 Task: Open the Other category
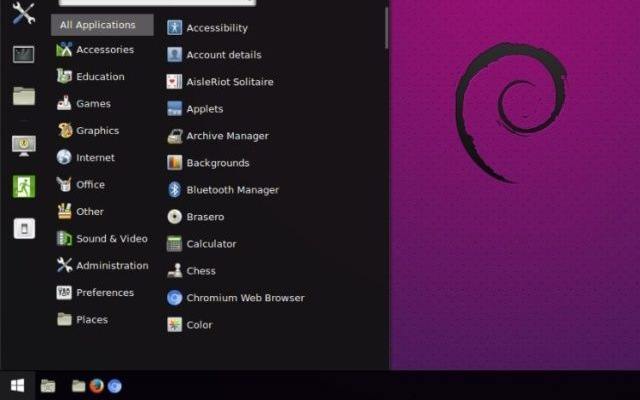pyautogui.click(x=80, y=211)
